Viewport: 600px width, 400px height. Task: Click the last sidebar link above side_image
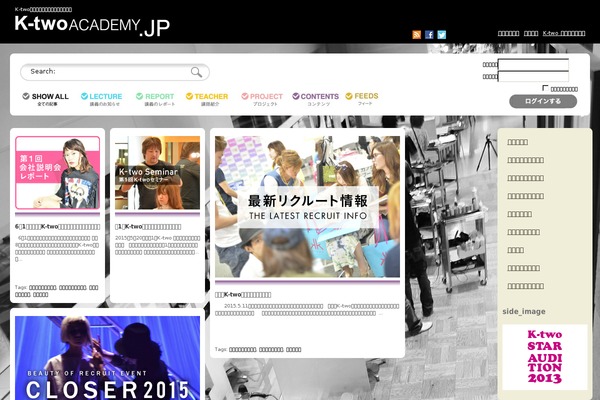(x=525, y=286)
